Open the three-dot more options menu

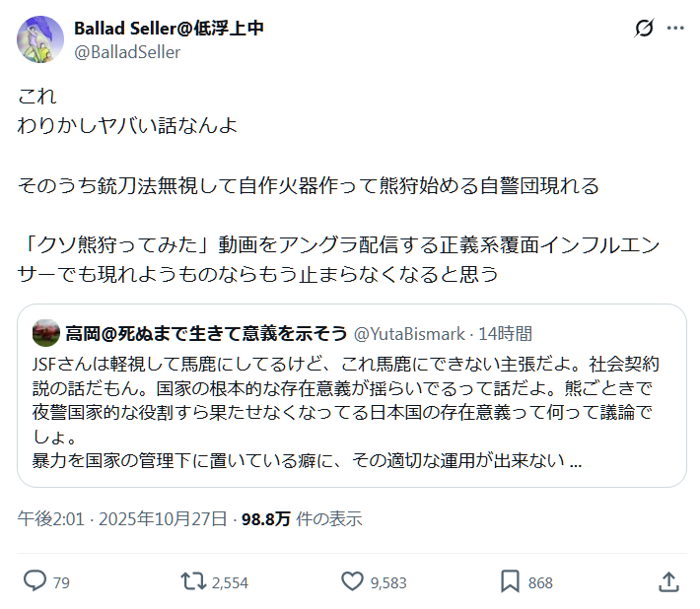(675, 29)
